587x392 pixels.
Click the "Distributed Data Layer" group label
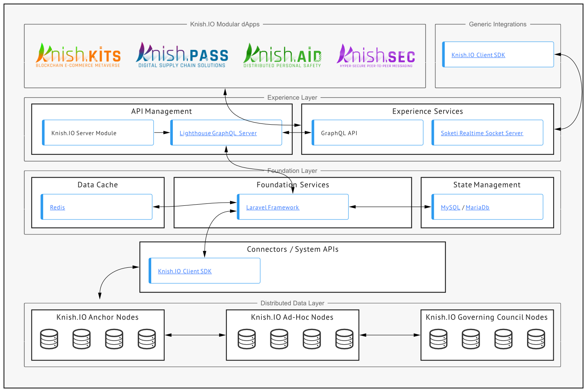pos(292,303)
